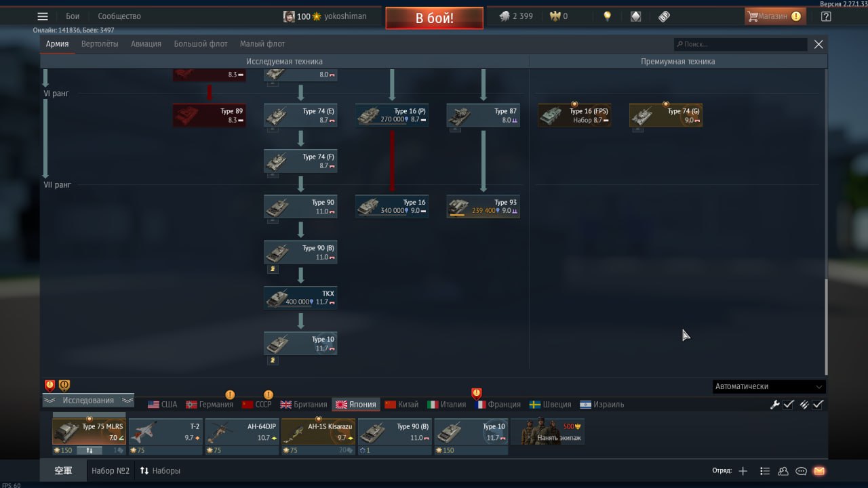Screen dimensions: 868x488
Task: Close the research tree window
Action: pyautogui.click(x=818, y=44)
